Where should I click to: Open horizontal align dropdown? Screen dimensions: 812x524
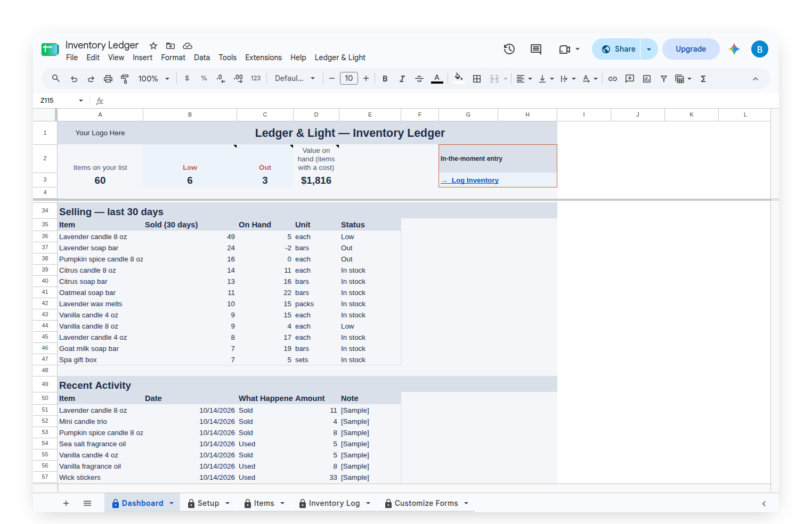pos(524,79)
